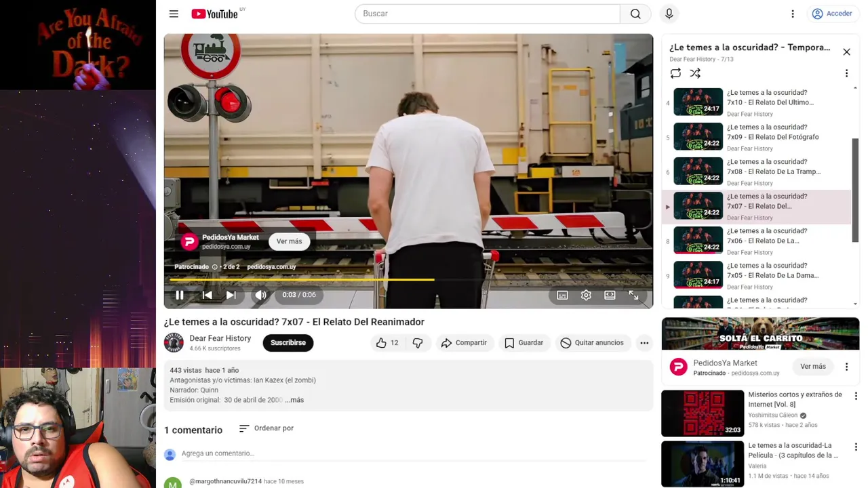The height and width of the screenshot is (488, 868).
Task: Start voice search with microphone icon
Action: pyautogui.click(x=669, y=14)
